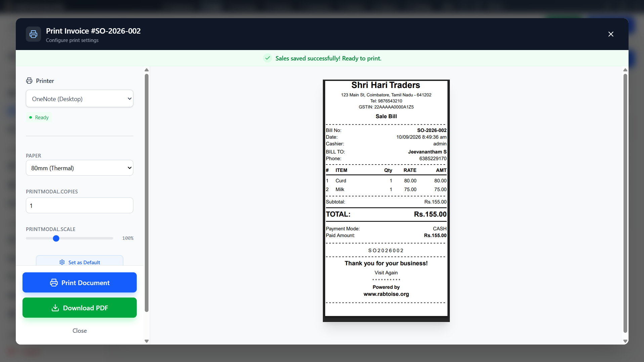The image size is (644, 362).
Task: Click the printer icon in modal header
Action: click(33, 34)
